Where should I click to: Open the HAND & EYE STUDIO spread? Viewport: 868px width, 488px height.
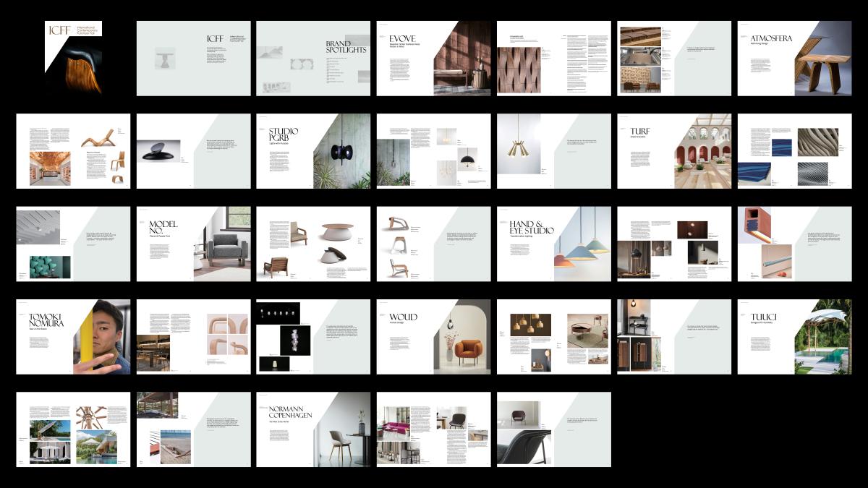tap(554, 244)
